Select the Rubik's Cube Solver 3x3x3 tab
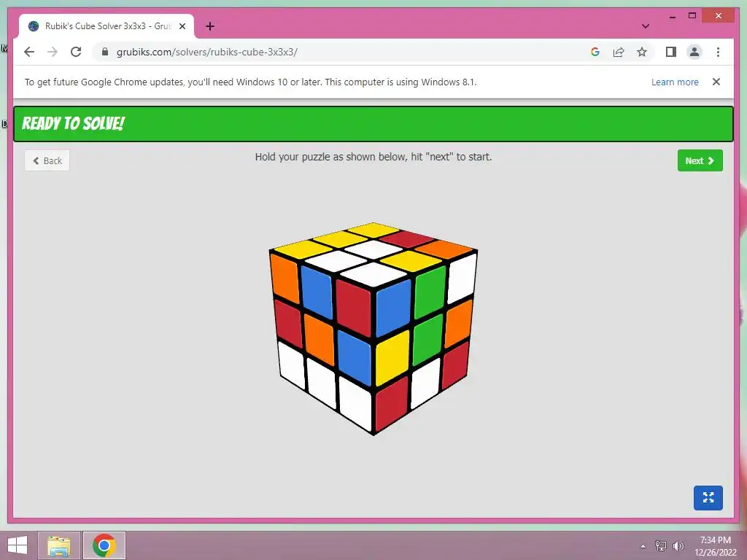The image size is (747, 560). pos(107,26)
